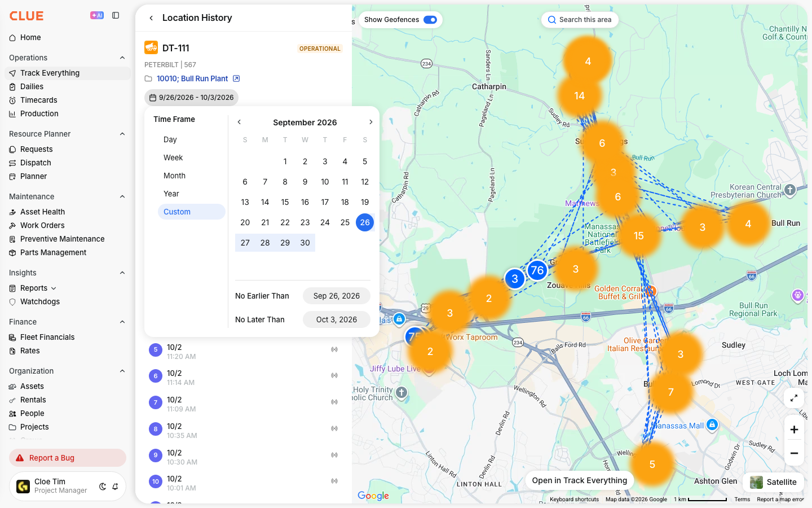Select September 15 in the calendar
Image resolution: width=812 pixels, height=508 pixels.
tap(285, 202)
